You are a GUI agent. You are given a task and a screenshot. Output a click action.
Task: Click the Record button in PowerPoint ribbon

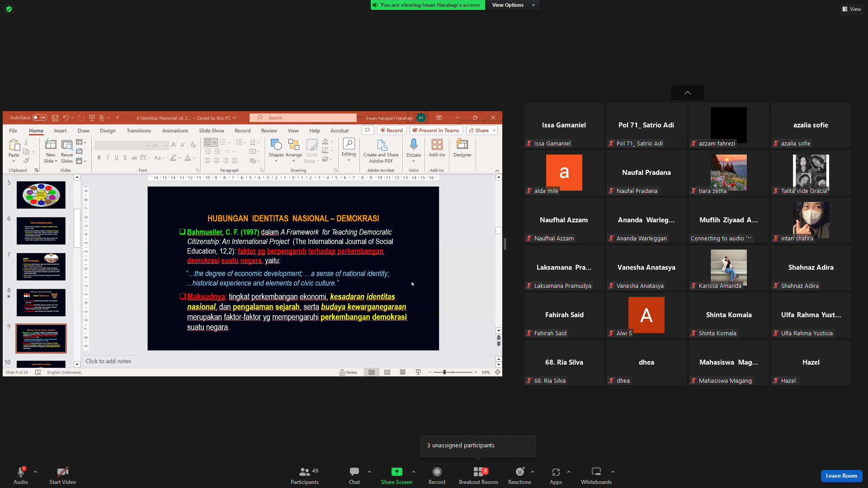(x=392, y=130)
